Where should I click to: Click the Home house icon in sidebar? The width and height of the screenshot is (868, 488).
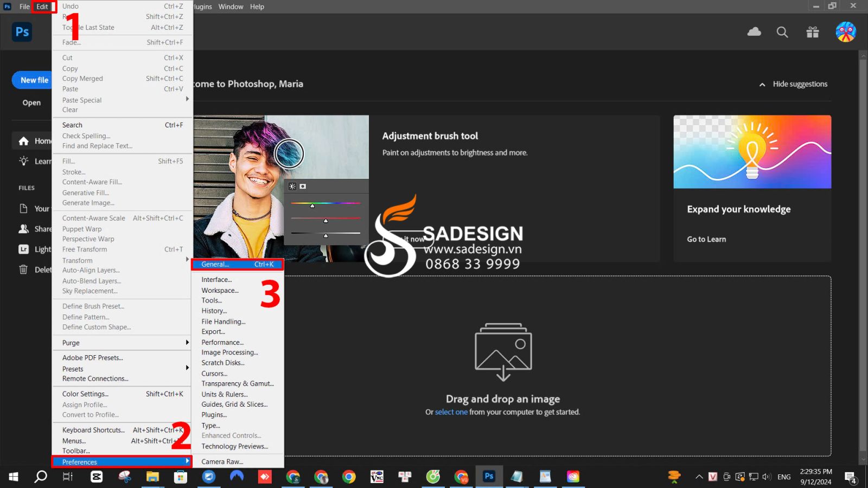(x=23, y=141)
